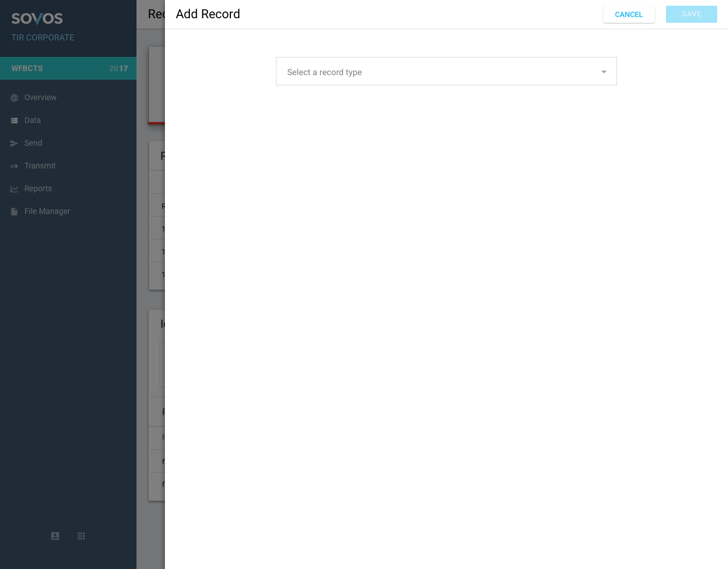Click the Send paper plane icon
This screenshot has height=569, width=728.
click(x=14, y=143)
